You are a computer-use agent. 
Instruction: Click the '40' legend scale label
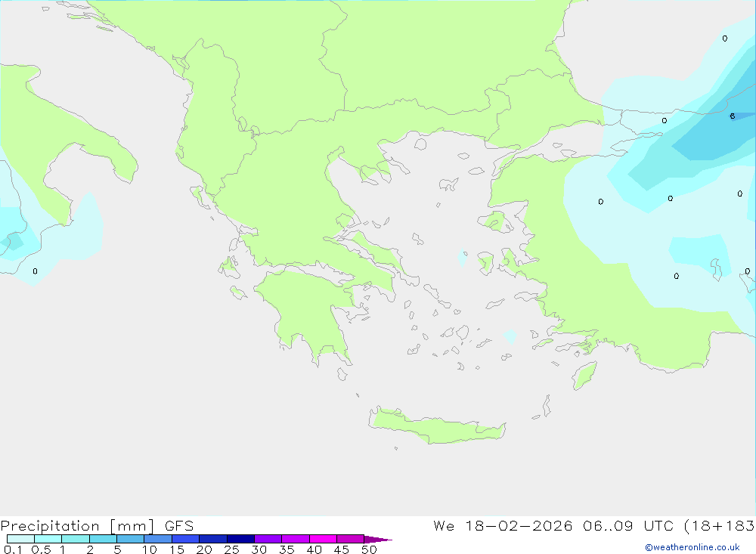[x=314, y=549]
